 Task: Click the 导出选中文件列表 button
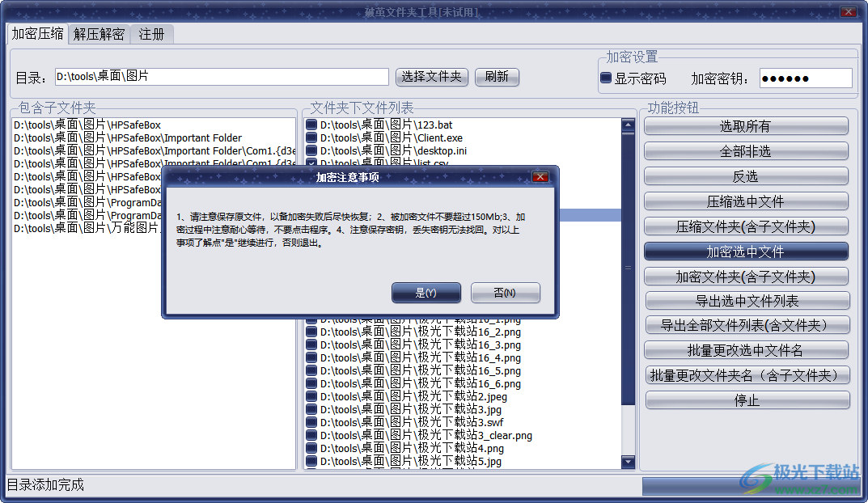point(747,301)
